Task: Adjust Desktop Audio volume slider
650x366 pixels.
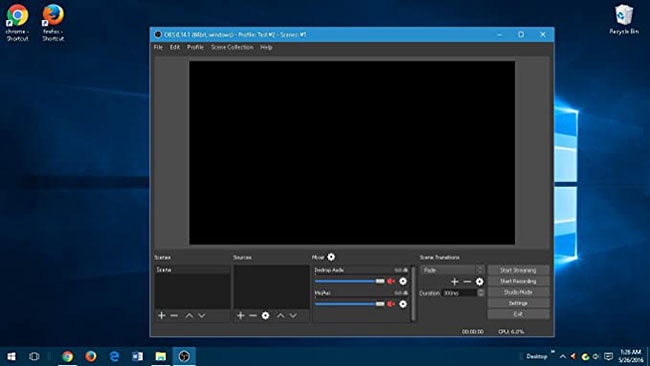Action: tap(349, 281)
